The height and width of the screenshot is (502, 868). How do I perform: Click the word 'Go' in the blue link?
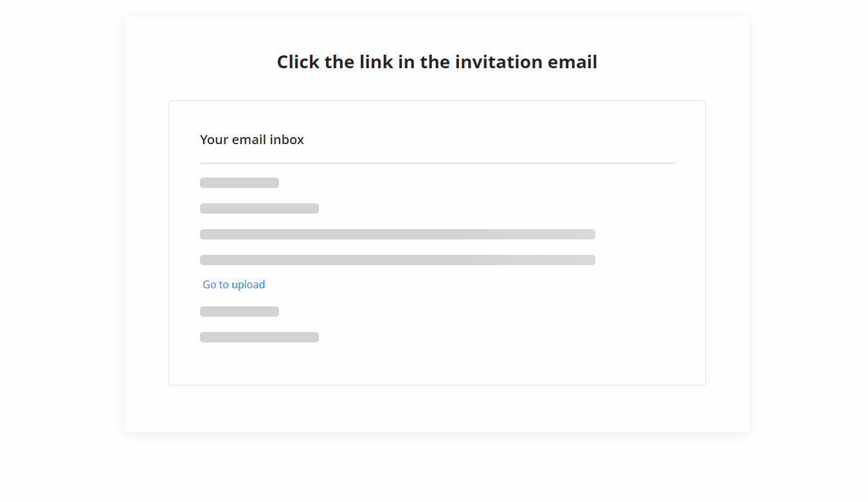(x=210, y=284)
